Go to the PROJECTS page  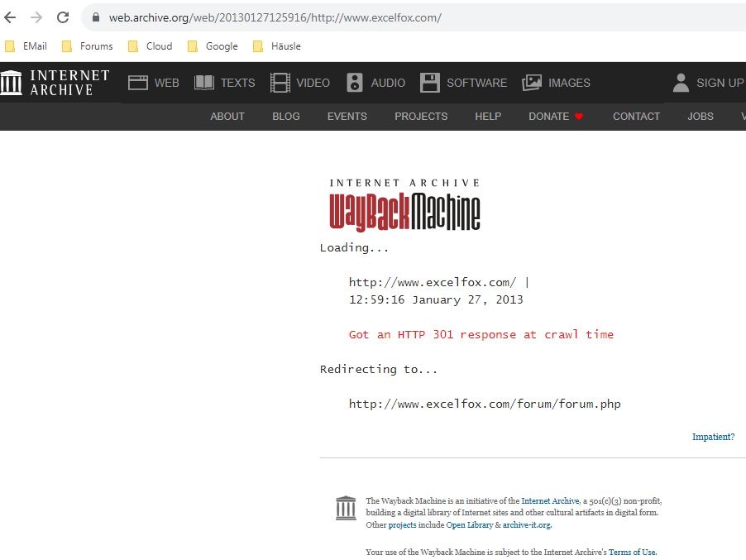pyautogui.click(x=421, y=117)
